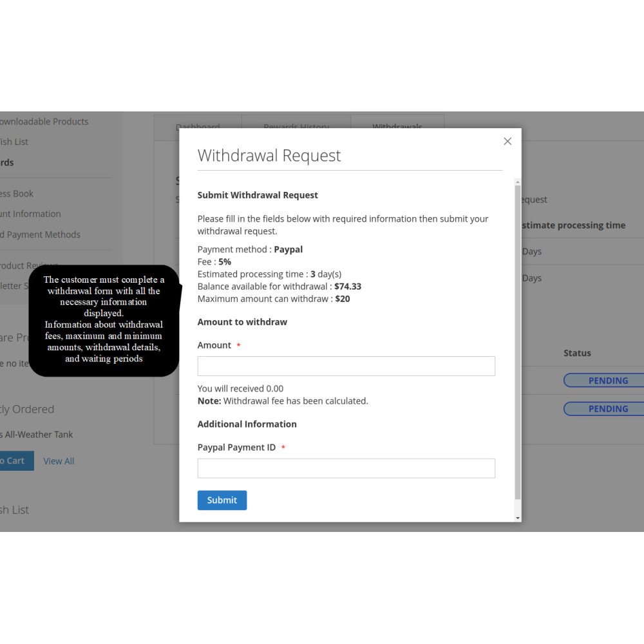Click the dialog scrollbar up arrow

518,182
